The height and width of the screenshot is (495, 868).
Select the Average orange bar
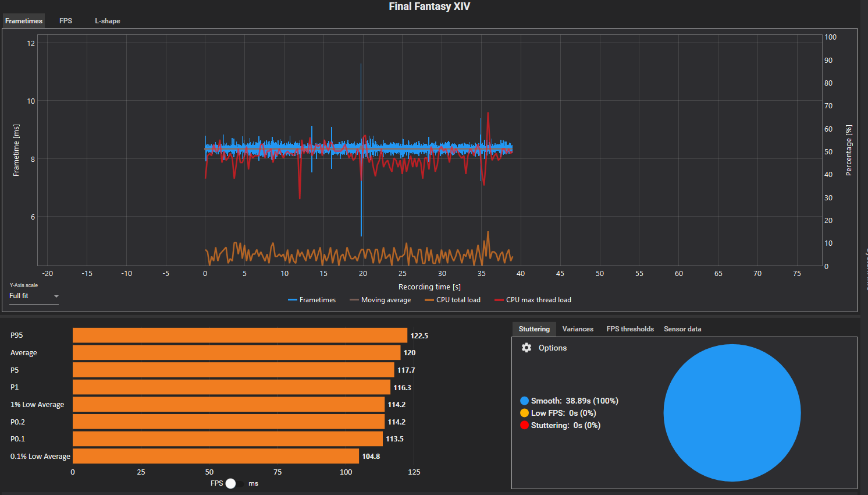[236, 353]
